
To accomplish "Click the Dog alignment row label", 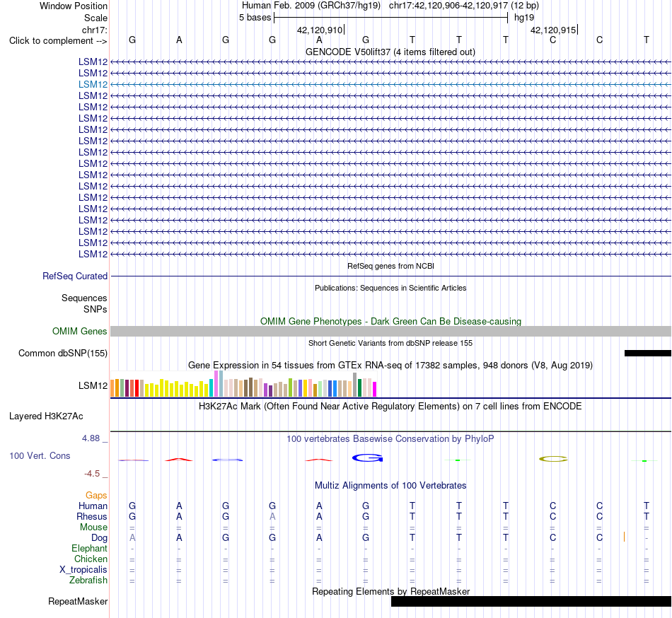I will click(99, 538).
